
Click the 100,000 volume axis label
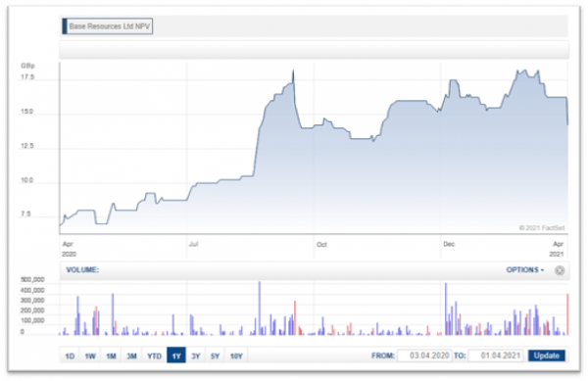[32, 320]
